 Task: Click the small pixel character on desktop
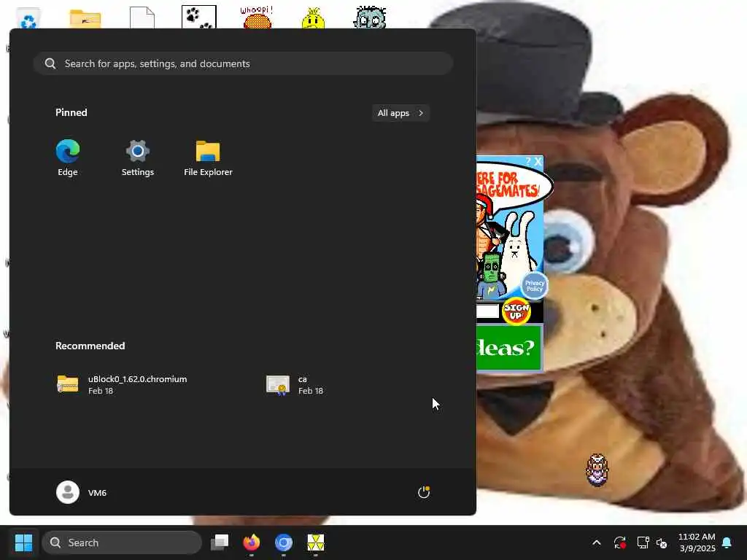(597, 470)
